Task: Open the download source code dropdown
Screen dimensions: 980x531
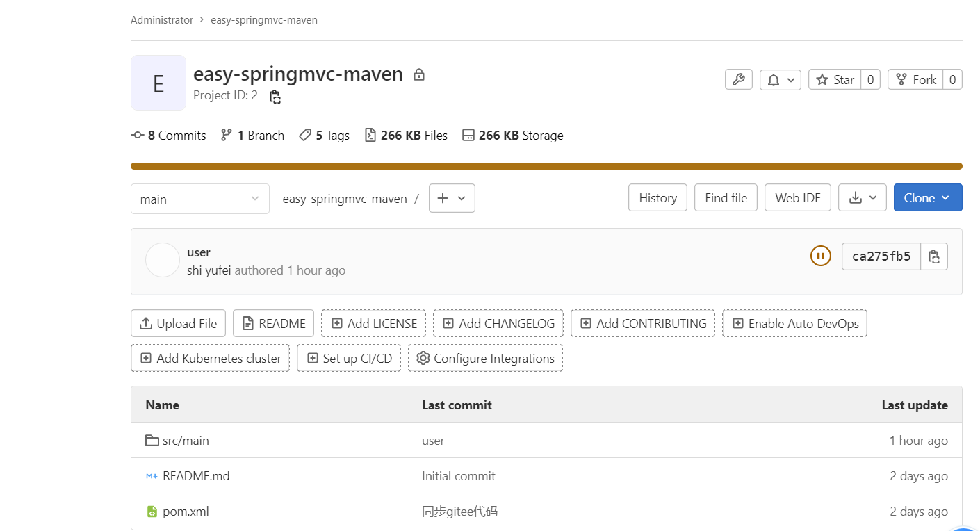Action: (862, 198)
